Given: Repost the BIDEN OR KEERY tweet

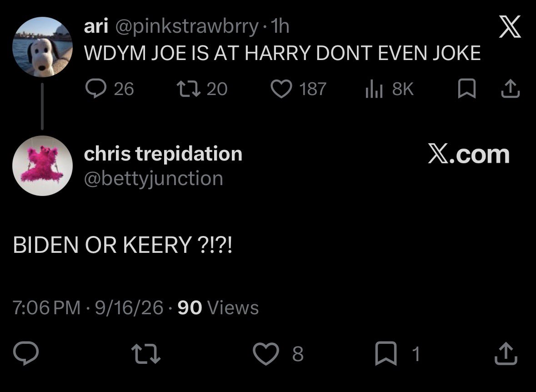Looking at the screenshot, I should [146, 353].
